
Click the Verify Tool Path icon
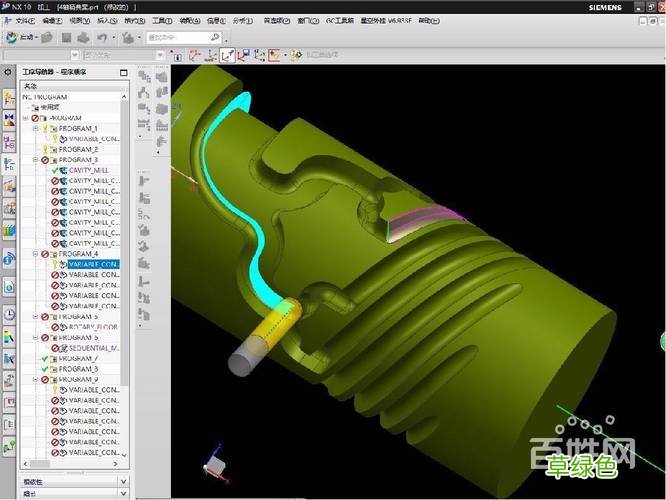point(144,230)
